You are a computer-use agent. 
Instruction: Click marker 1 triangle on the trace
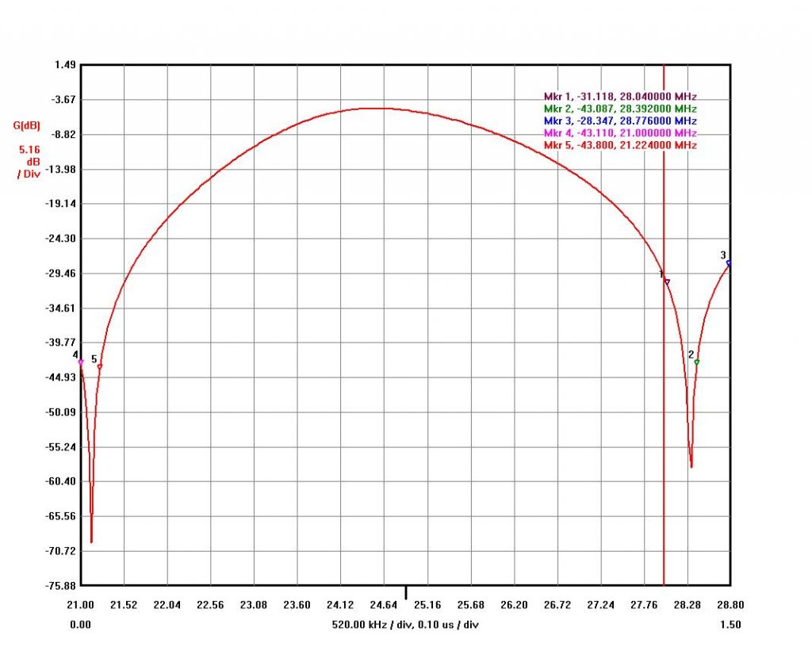[667, 281]
